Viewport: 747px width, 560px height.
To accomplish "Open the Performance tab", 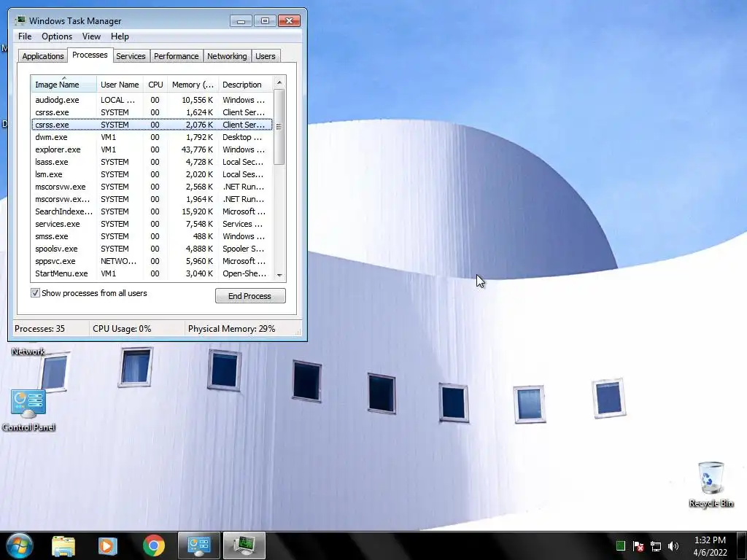I will 176,56.
